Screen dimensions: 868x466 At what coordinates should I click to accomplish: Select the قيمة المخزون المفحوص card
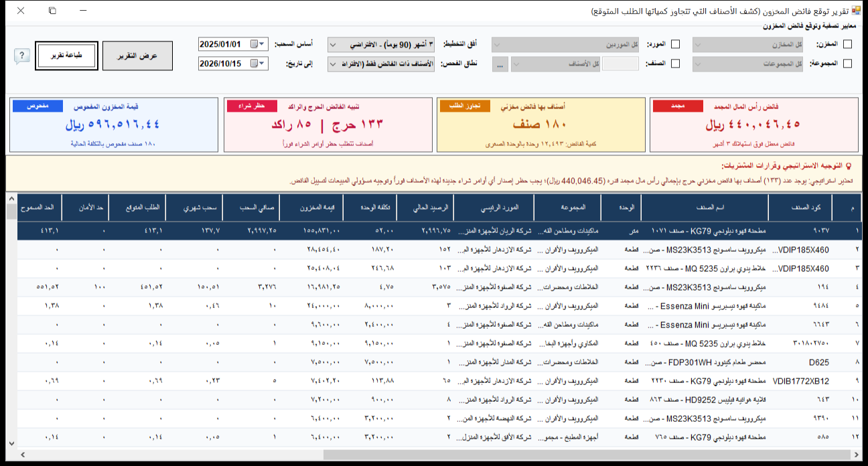(x=115, y=125)
